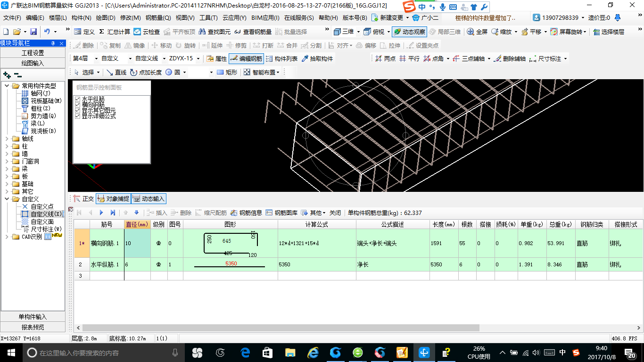The width and height of the screenshot is (644, 362).
Task: Open 钢筋信息 rebar info
Action: (x=247, y=213)
